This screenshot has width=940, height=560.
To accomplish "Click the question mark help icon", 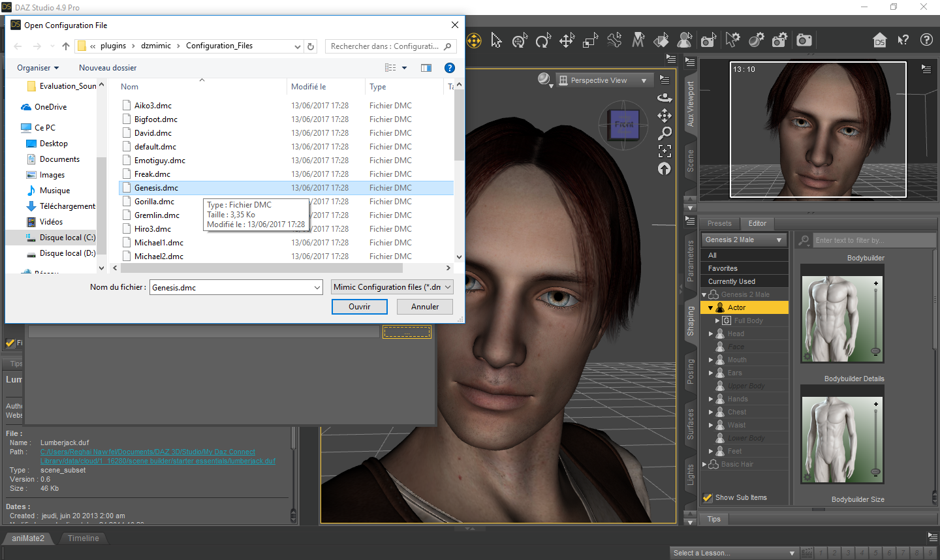I will click(x=926, y=40).
